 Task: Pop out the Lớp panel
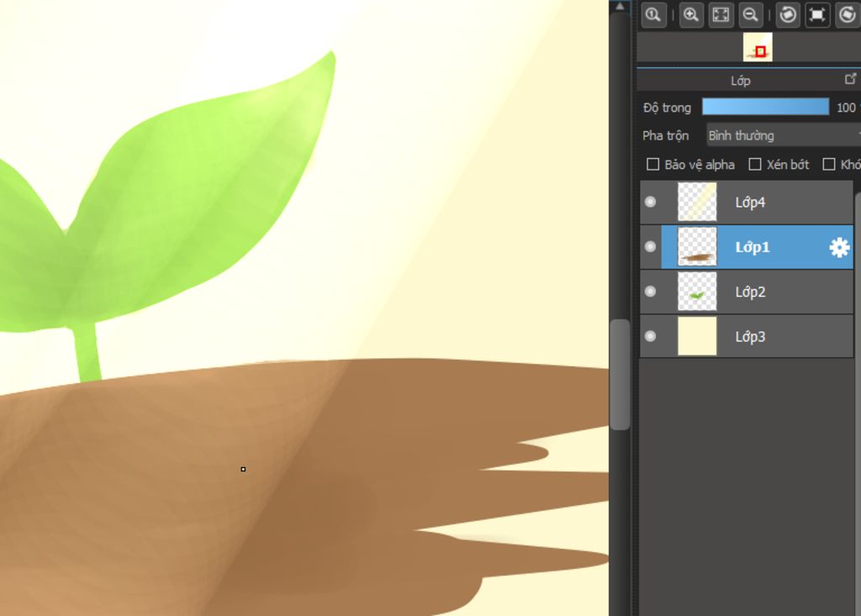850,80
